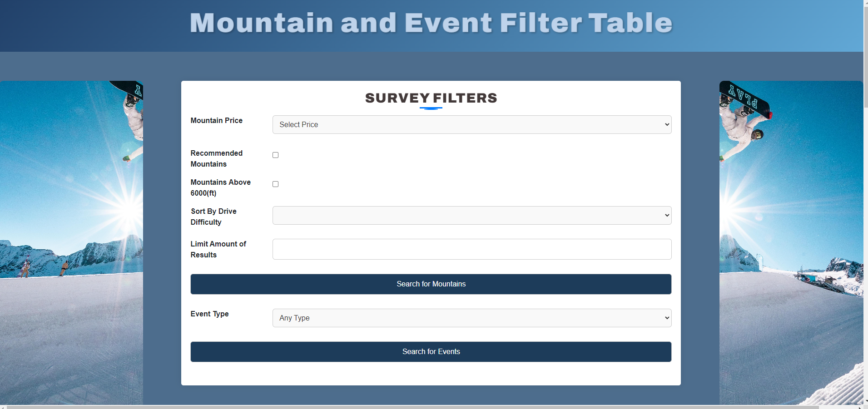Image resolution: width=868 pixels, height=409 pixels.
Task: Check the Mountains Above 6000(ft) filter
Action: point(275,184)
